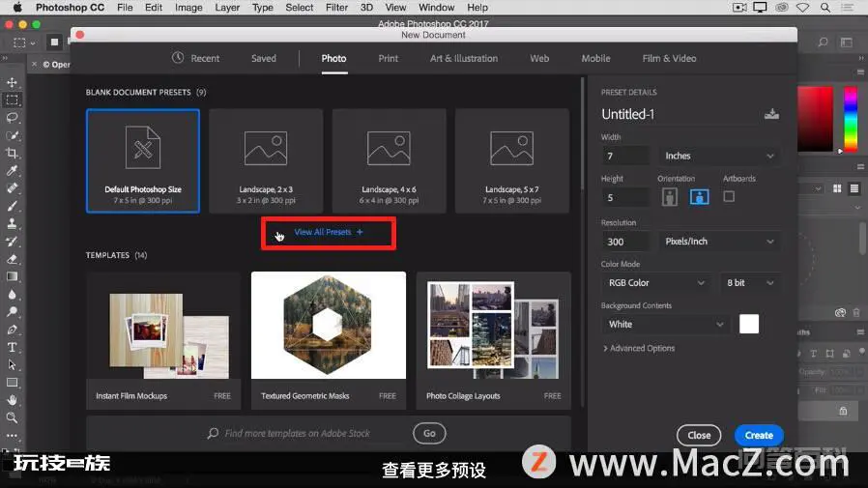This screenshot has height=488, width=868.
Task: Select the Rectangle shape tool
Action: (x=12, y=383)
